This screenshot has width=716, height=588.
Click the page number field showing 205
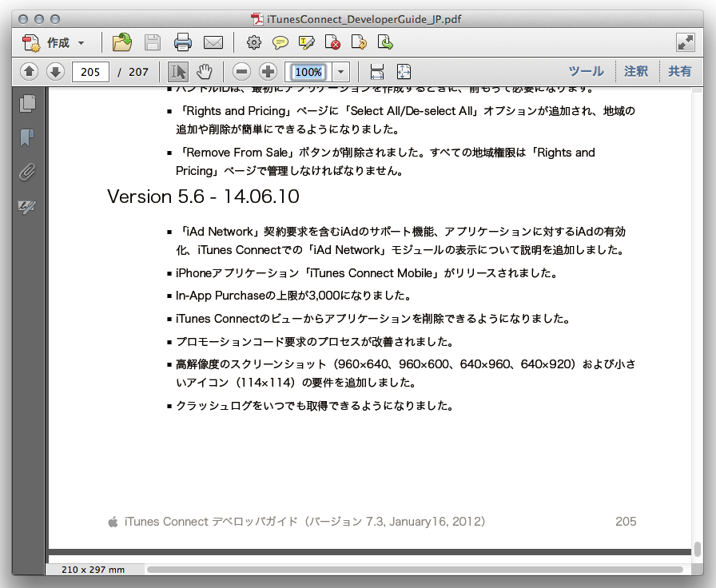(x=90, y=72)
